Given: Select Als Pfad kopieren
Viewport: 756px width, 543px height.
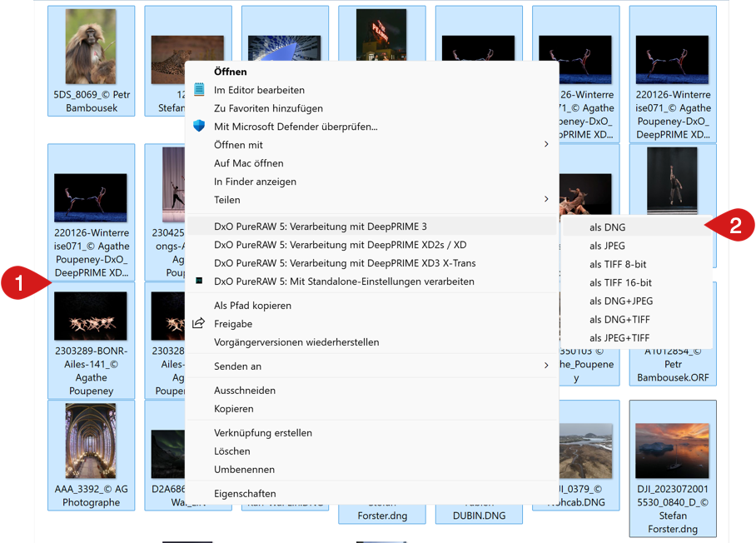Looking at the screenshot, I should click(x=252, y=306).
